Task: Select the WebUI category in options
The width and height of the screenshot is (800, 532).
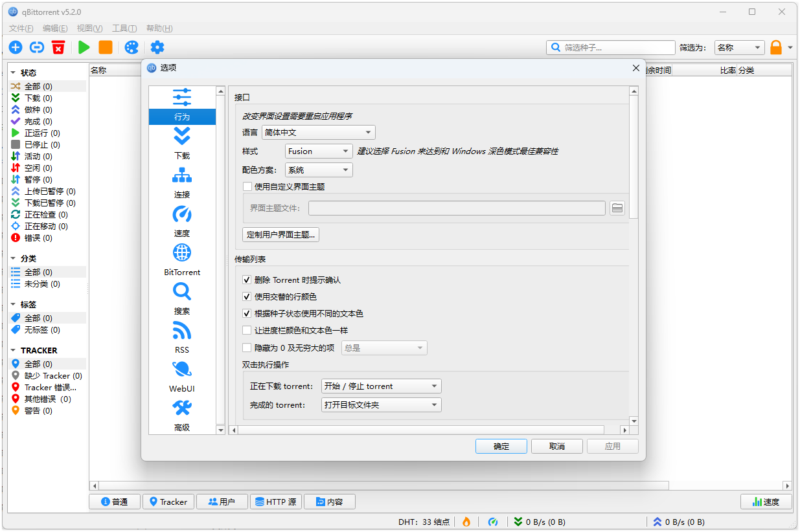Action: tap(182, 377)
